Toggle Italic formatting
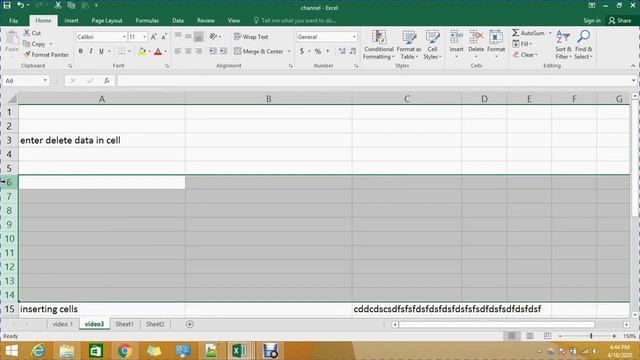This screenshot has height=360, width=640. pos(91,51)
